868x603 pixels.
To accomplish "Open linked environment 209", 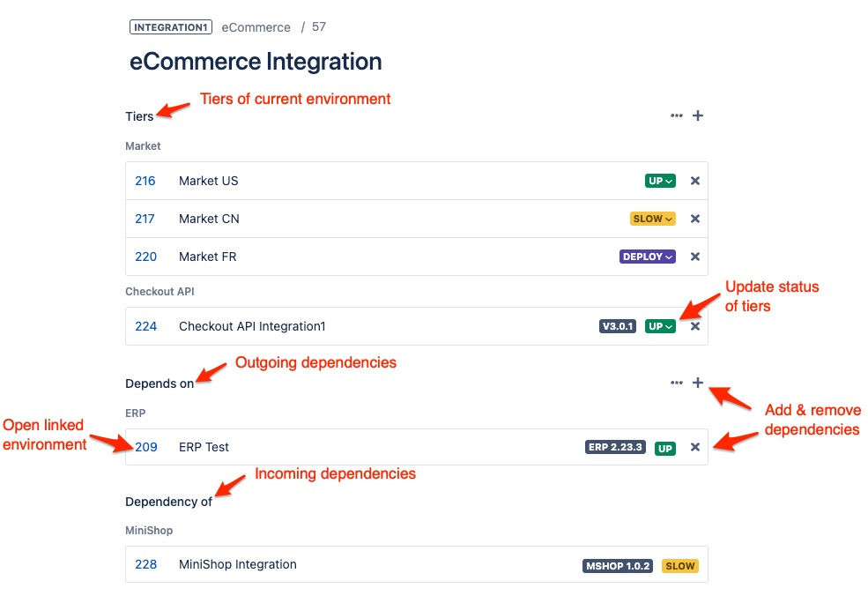I will coord(145,447).
